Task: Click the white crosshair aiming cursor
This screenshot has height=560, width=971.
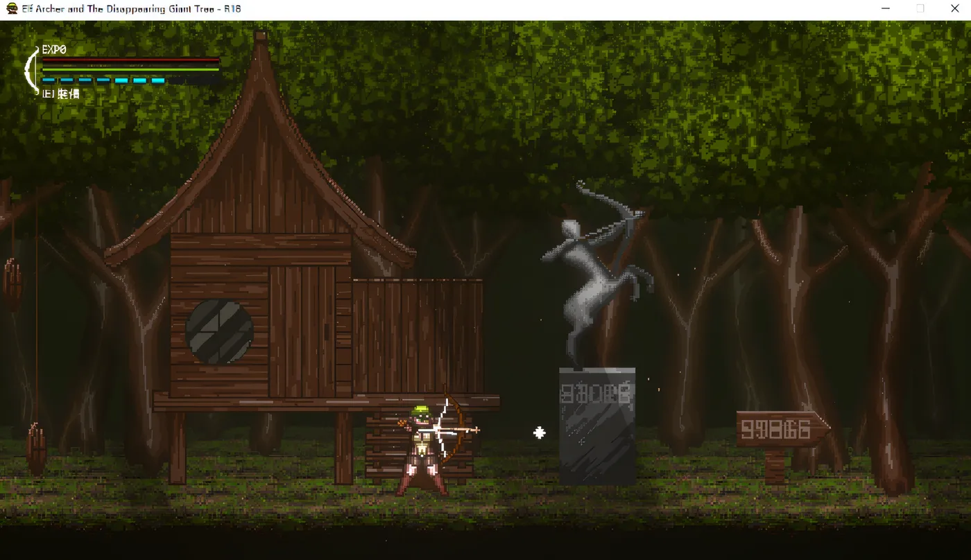Action: pyautogui.click(x=539, y=433)
